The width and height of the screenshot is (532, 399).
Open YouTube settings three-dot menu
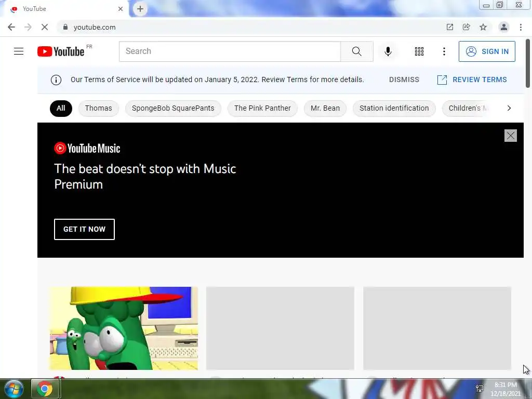coord(444,51)
